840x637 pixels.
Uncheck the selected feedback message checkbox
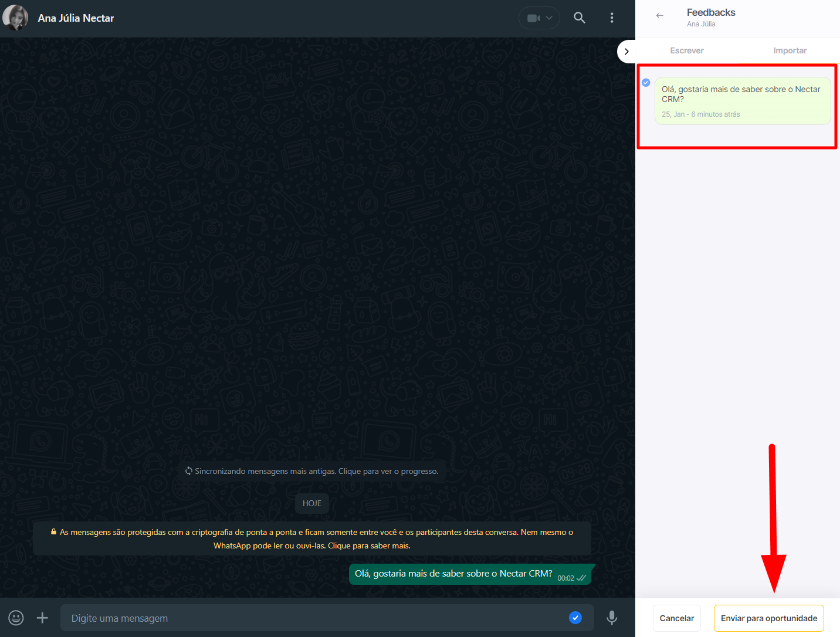tap(646, 83)
